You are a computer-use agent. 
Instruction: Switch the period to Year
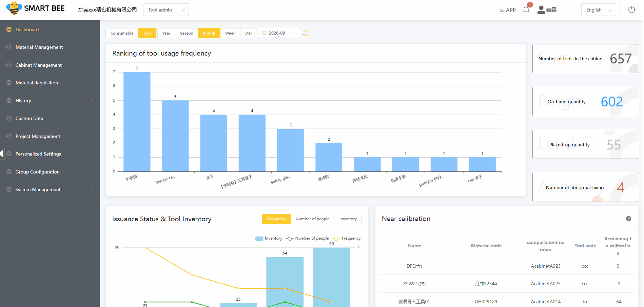166,33
